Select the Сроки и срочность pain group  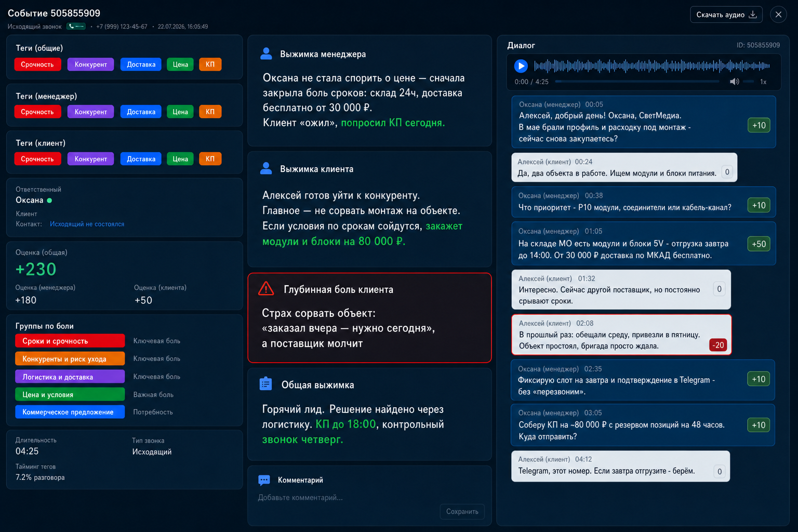coord(70,341)
